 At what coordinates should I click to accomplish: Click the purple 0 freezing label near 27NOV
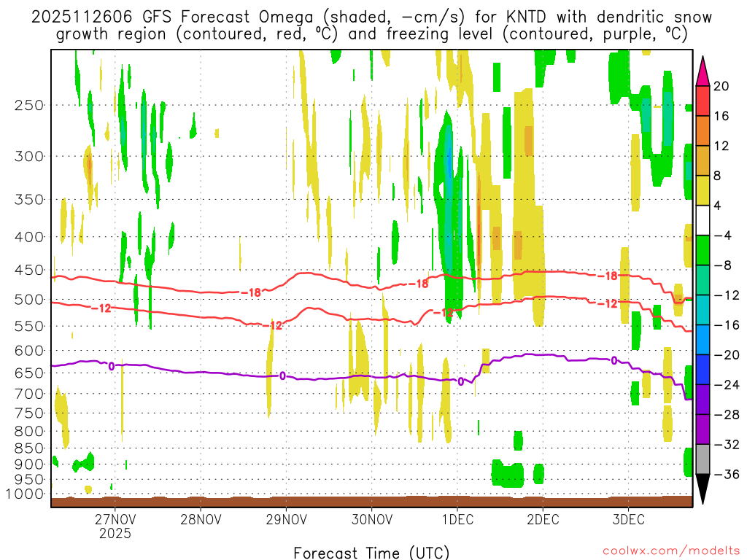coord(112,366)
